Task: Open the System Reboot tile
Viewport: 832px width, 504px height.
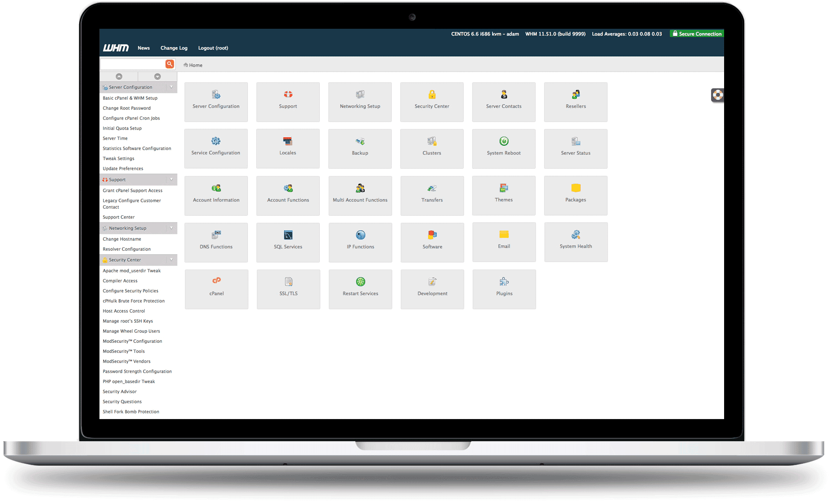Action: pos(504,149)
